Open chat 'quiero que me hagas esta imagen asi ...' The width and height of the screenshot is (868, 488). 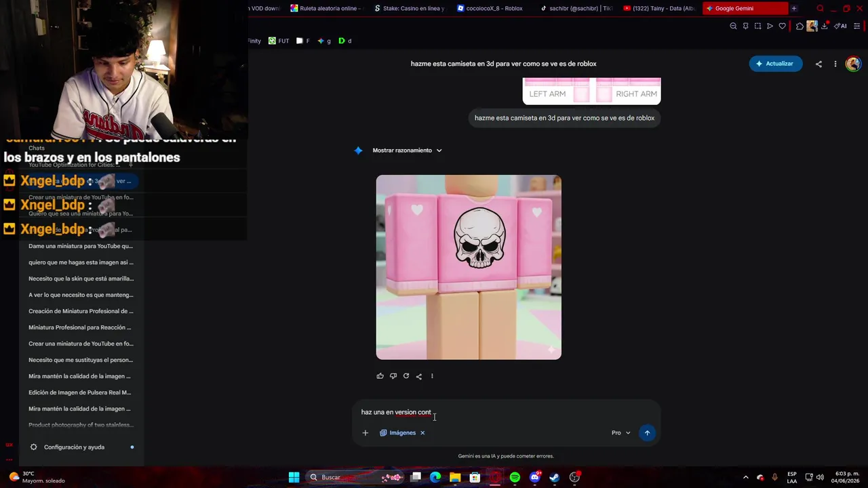pyautogui.click(x=81, y=262)
